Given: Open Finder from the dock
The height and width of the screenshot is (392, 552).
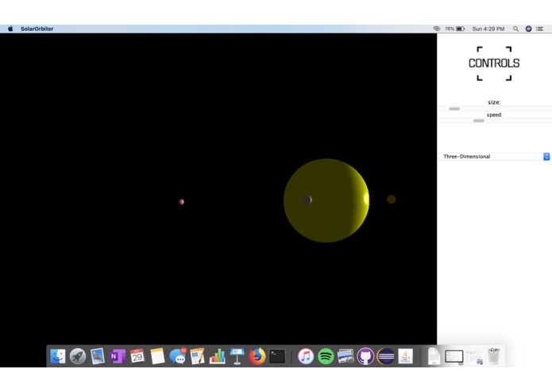Looking at the screenshot, I should (x=58, y=356).
